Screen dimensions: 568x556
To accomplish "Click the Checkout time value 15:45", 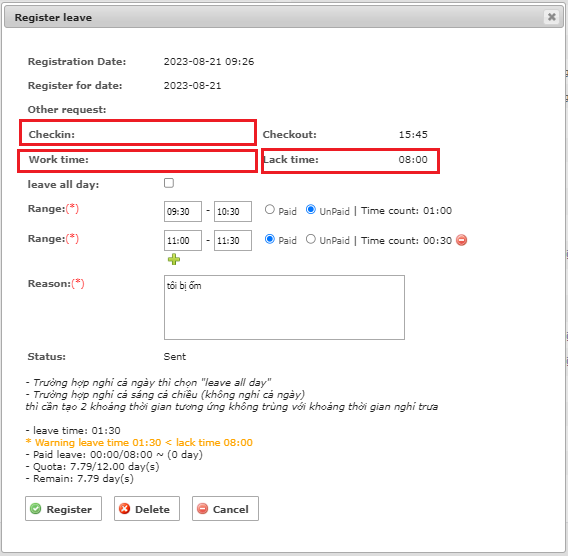I will [413, 135].
